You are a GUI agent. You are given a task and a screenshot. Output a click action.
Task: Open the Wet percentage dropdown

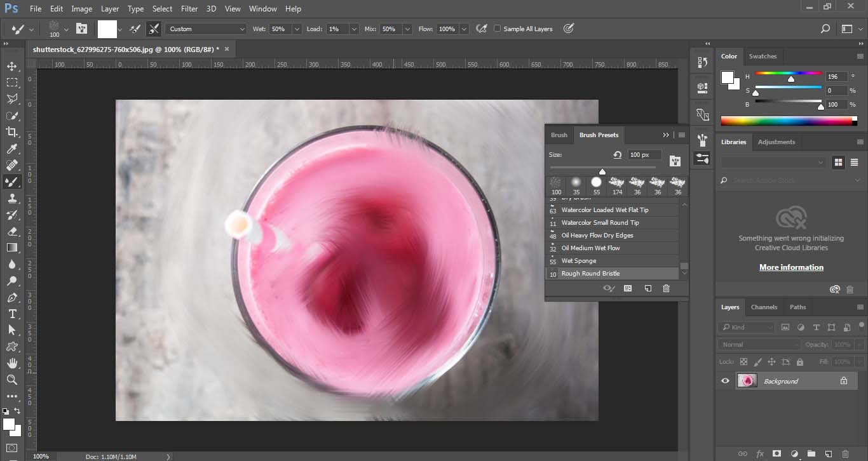(x=297, y=29)
